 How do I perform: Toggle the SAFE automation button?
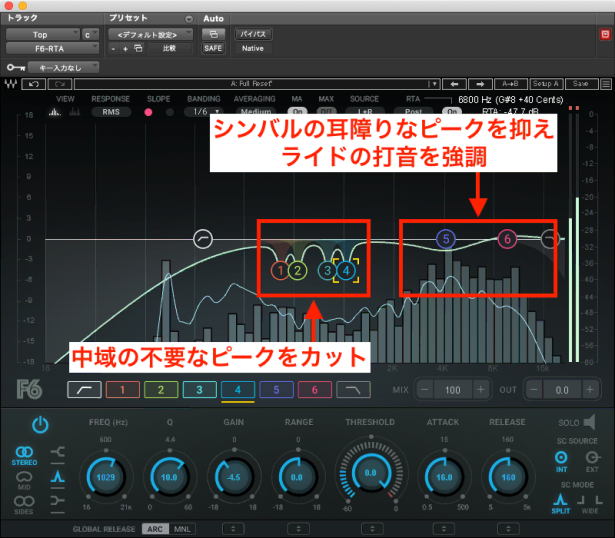click(213, 48)
